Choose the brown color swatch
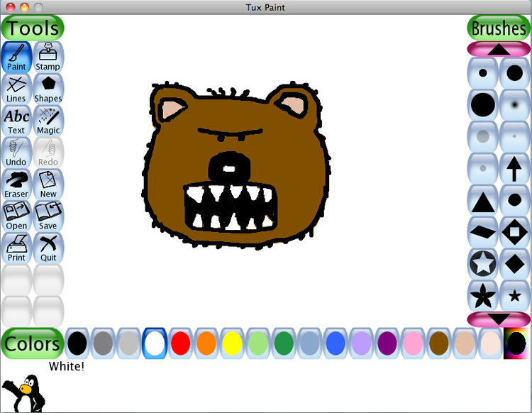Screen dimensions: 532x413 pos(440,343)
